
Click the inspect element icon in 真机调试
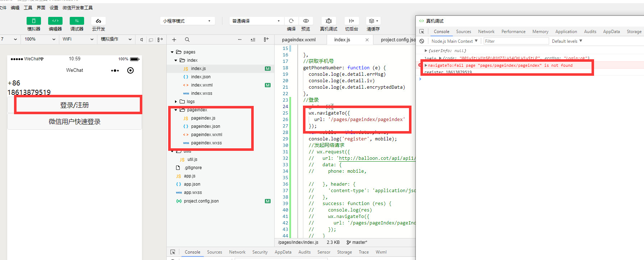point(422,32)
